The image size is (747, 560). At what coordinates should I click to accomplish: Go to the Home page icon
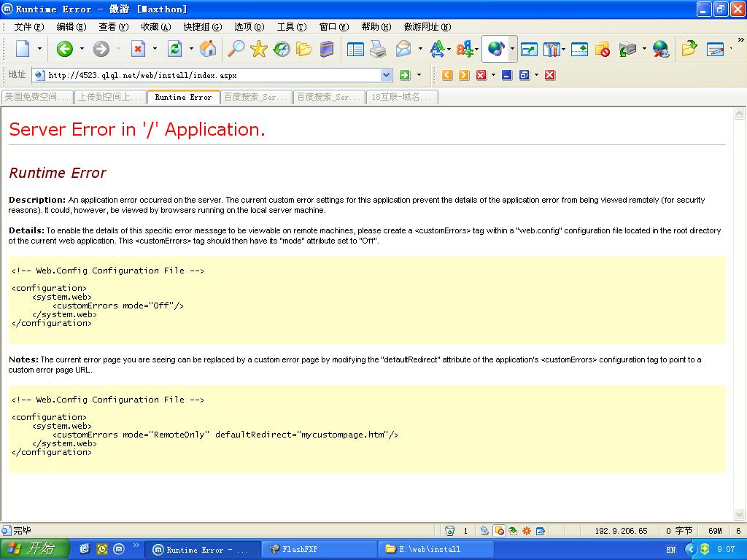[x=208, y=49]
